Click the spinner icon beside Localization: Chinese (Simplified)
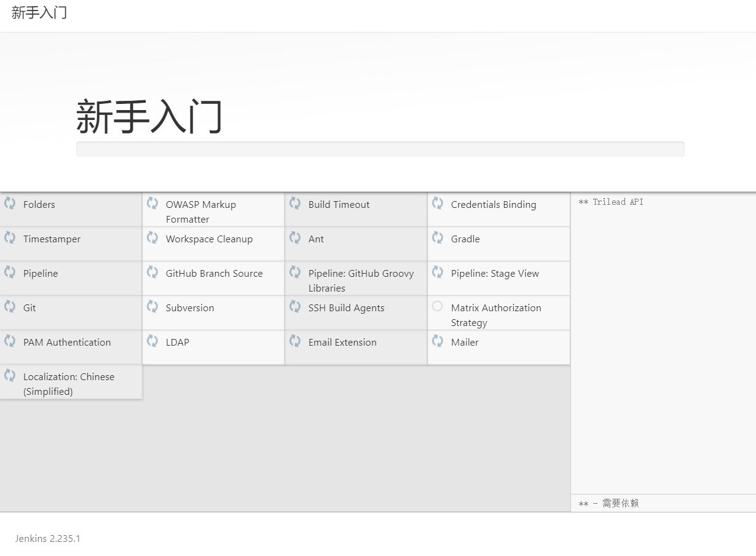Screen dimensions: 756x556 10,376
